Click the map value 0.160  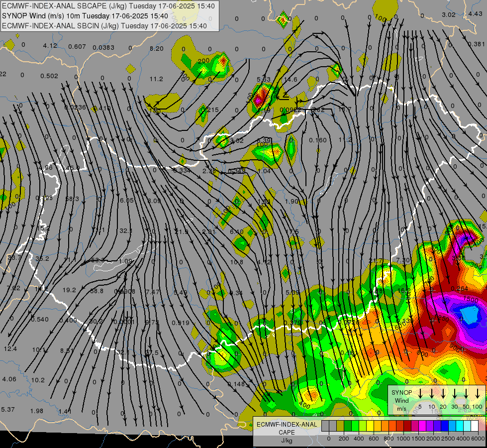(318, 140)
